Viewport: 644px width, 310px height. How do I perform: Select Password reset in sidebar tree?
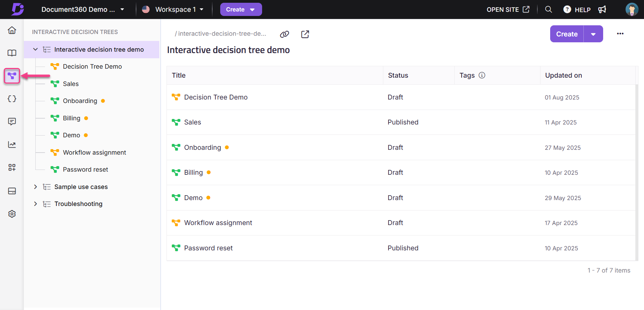click(x=86, y=170)
